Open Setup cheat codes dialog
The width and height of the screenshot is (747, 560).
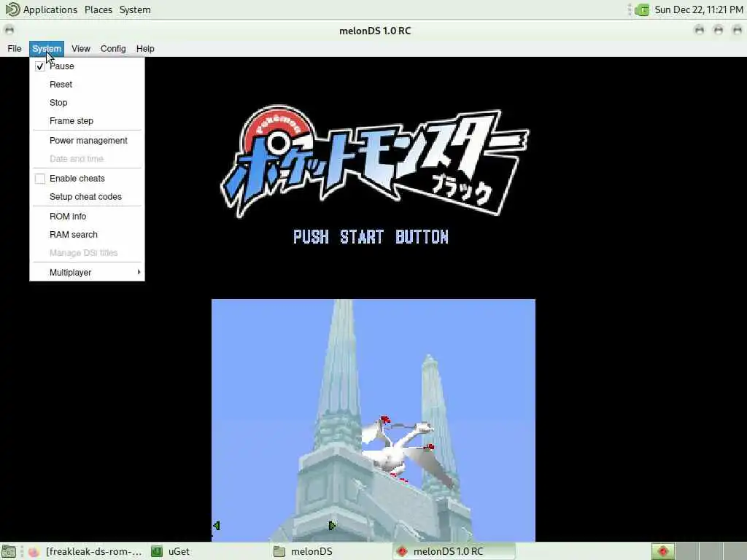point(88,197)
